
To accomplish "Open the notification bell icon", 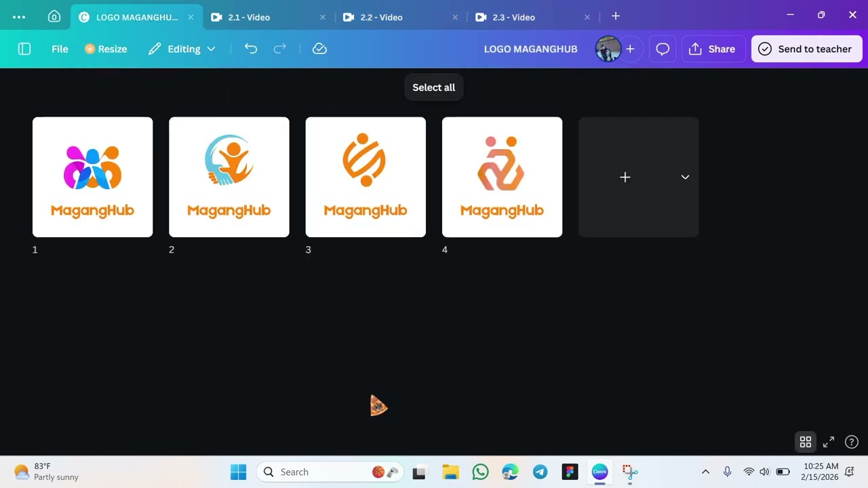I will click(850, 472).
